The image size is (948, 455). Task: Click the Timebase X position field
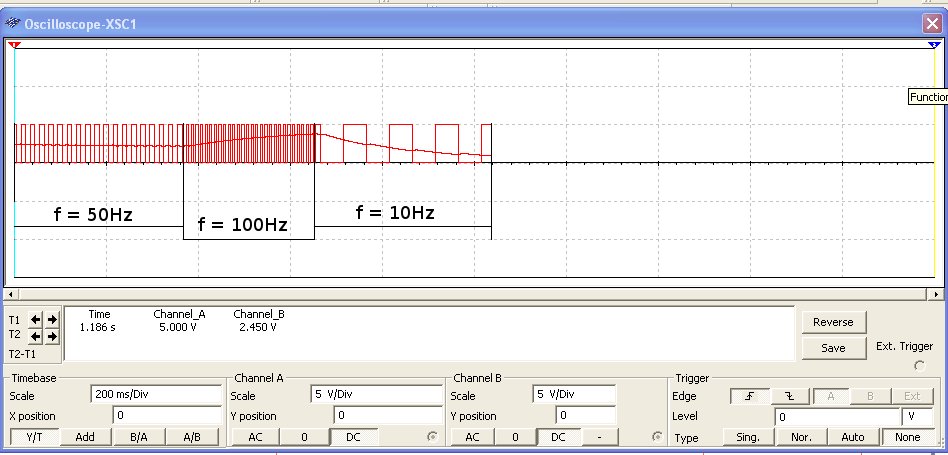167,415
